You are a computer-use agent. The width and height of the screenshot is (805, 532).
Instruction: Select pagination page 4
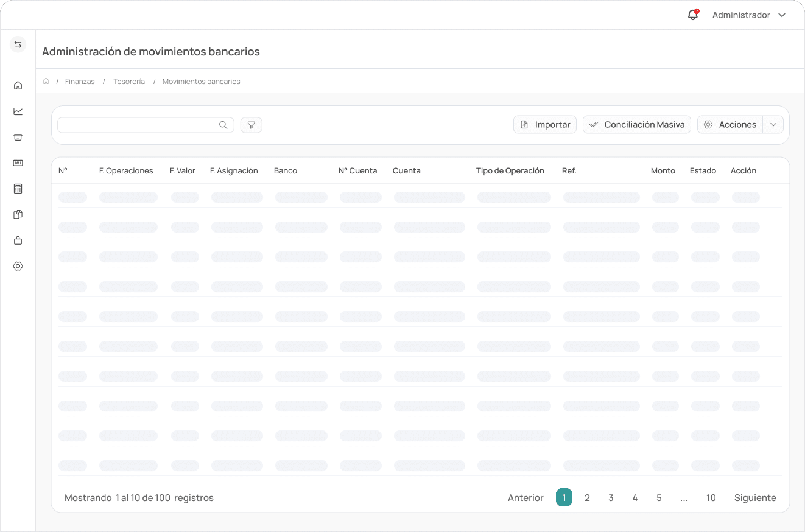click(635, 497)
